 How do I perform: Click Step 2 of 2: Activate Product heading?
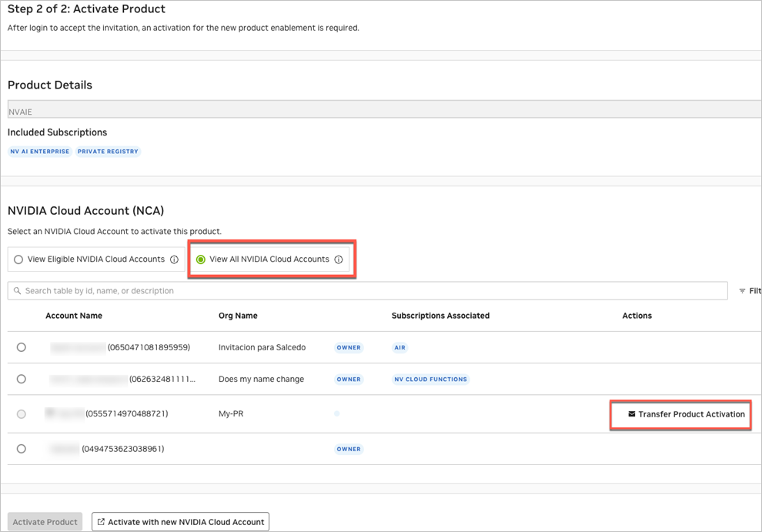click(86, 8)
